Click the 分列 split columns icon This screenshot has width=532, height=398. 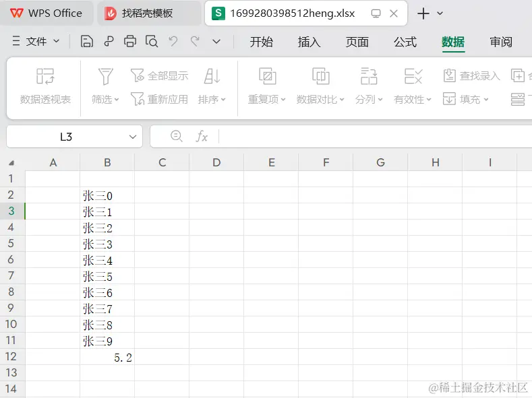coord(369,76)
